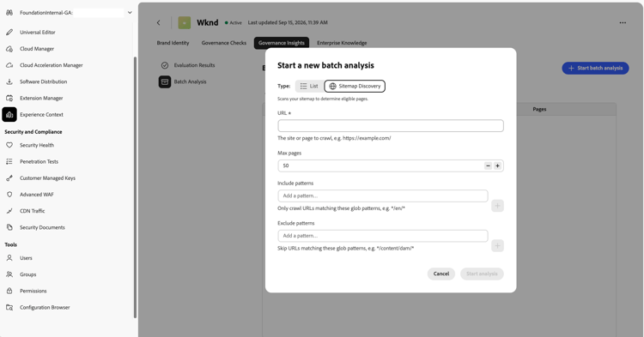Open Customer Managed Keys key icon

9,178
